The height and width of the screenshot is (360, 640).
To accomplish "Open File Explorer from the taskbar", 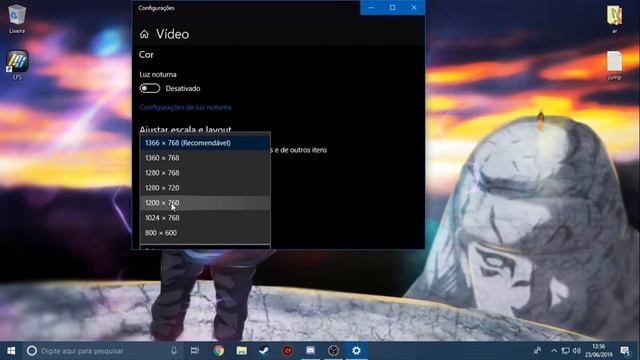I will 242,351.
